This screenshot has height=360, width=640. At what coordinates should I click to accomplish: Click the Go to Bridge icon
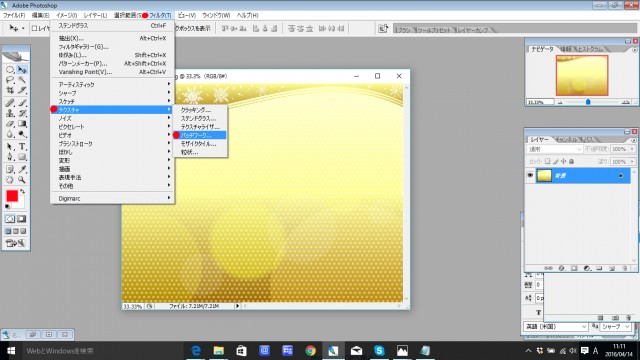coord(383,28)
